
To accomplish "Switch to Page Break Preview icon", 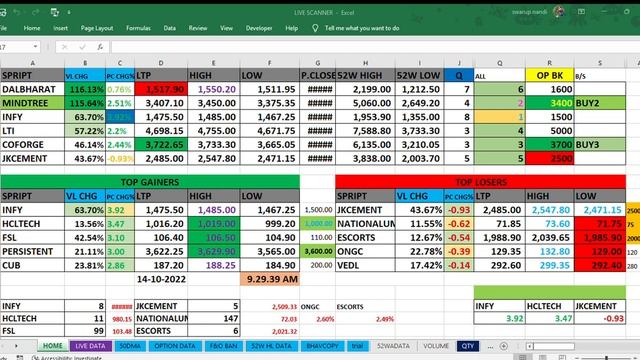I will point(562,358).
